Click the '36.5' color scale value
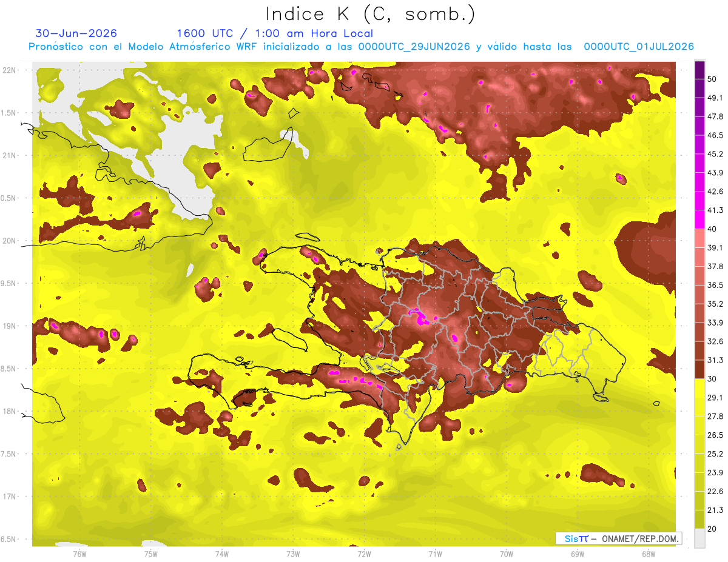The height and width of the screenshot is (562, 728). [715, 285]
